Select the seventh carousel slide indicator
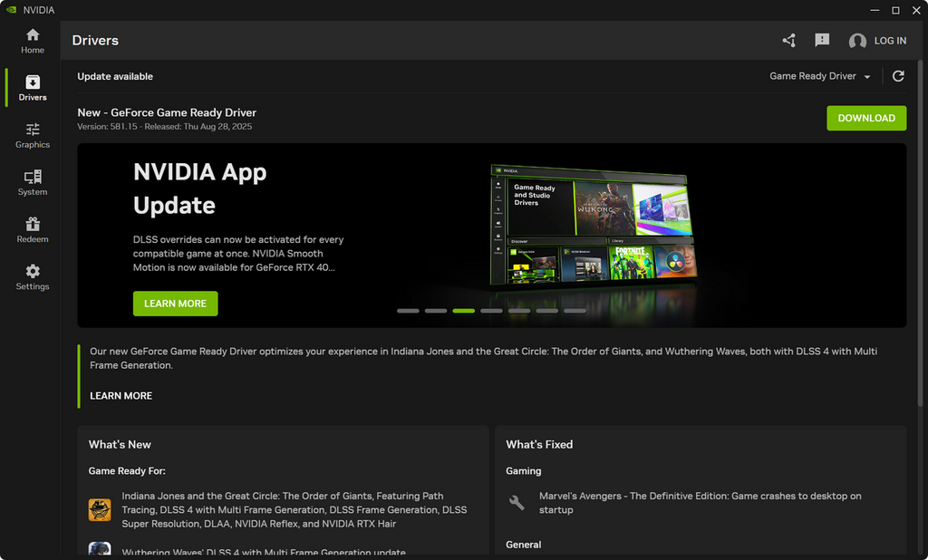This screenshot has width=928, height=560. (x=575, y=311)
